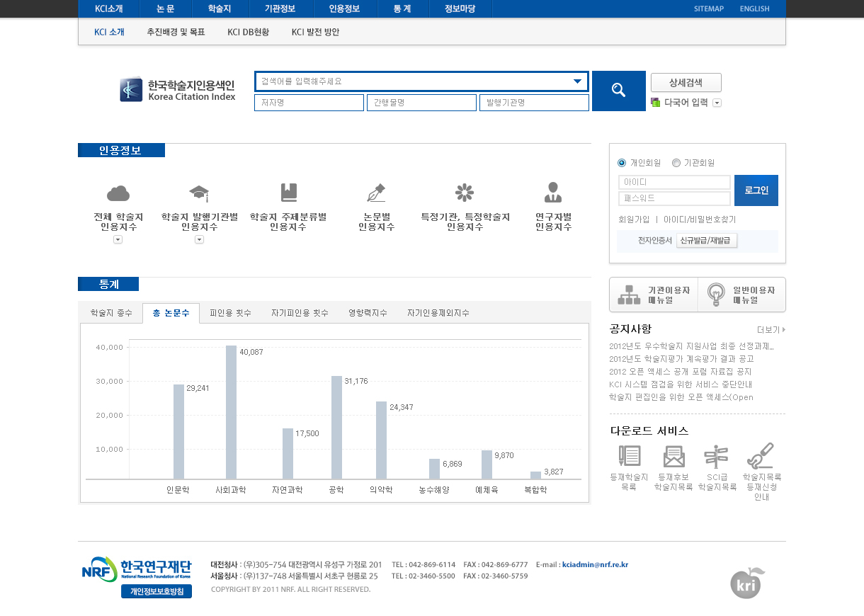Expand 더보기 arrow for 공지사항
The width and height of the screenshot is (864, 616).
click(x=784, y=330)
